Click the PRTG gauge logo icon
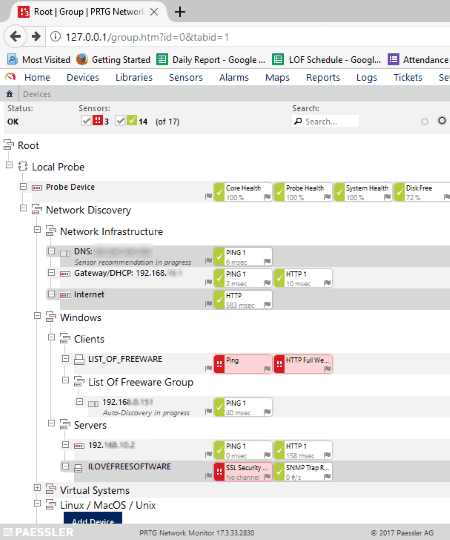This screenshot has width=450, height=540. click(11, 77)
